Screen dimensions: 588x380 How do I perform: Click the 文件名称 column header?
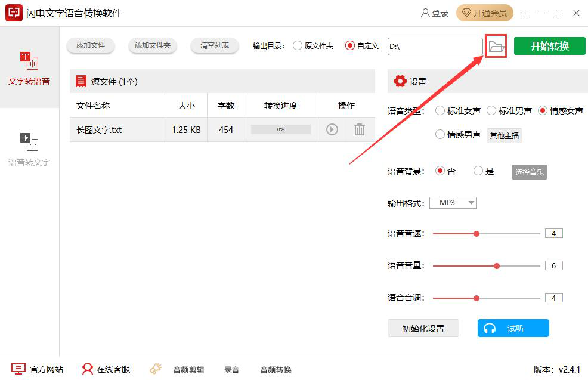point(93,106)
